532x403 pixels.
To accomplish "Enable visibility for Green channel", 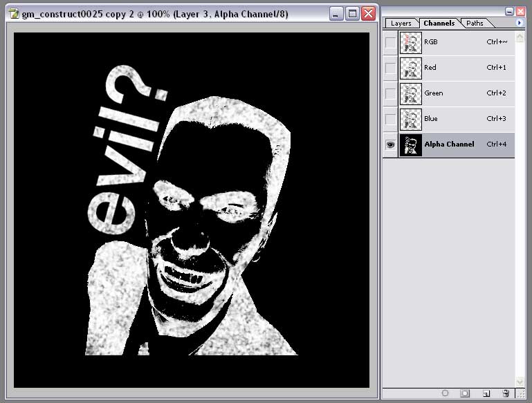I will point(390,93).
